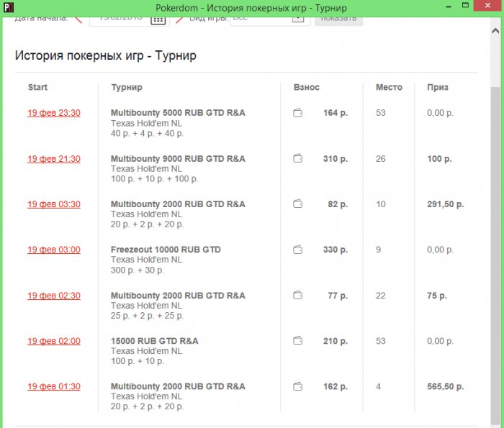Select 15000 RUB GTD R&A tournament title

tap(154, 341)
